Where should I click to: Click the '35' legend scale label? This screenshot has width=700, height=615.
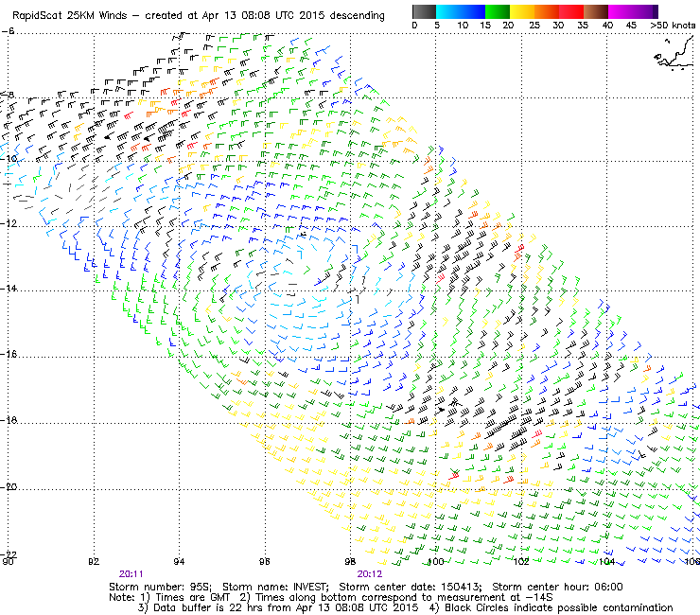pos(583,25)
